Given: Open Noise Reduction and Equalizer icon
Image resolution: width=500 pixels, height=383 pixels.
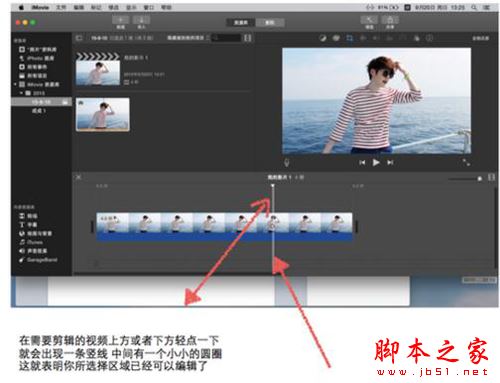Looking at the screenshot, I should pyautogui.click(x=389, y=38).
